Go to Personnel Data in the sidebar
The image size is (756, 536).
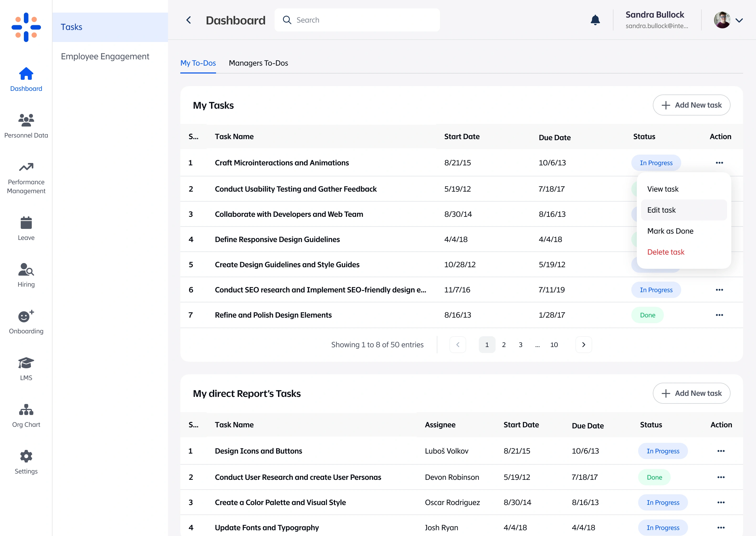(x=26, y=126)
